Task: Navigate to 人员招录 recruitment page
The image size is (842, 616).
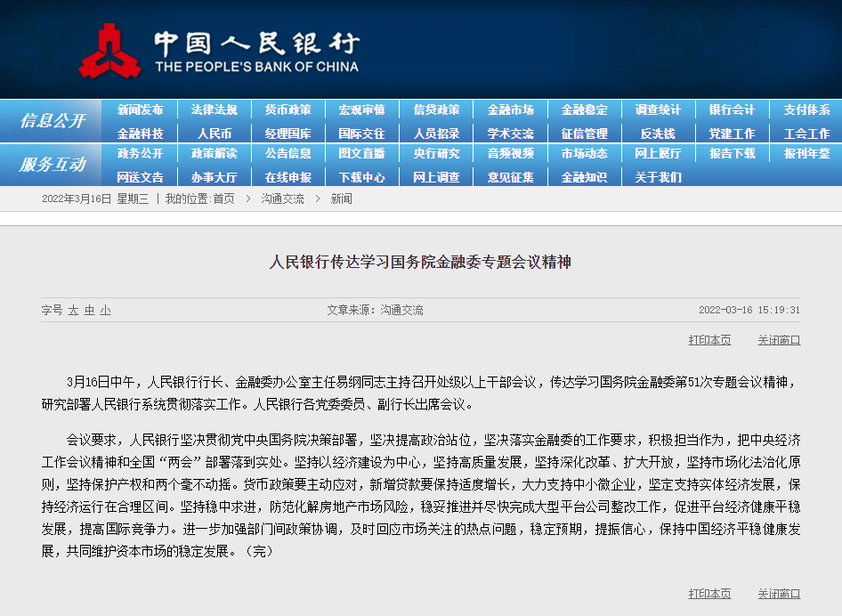Action: pos(437,133)
